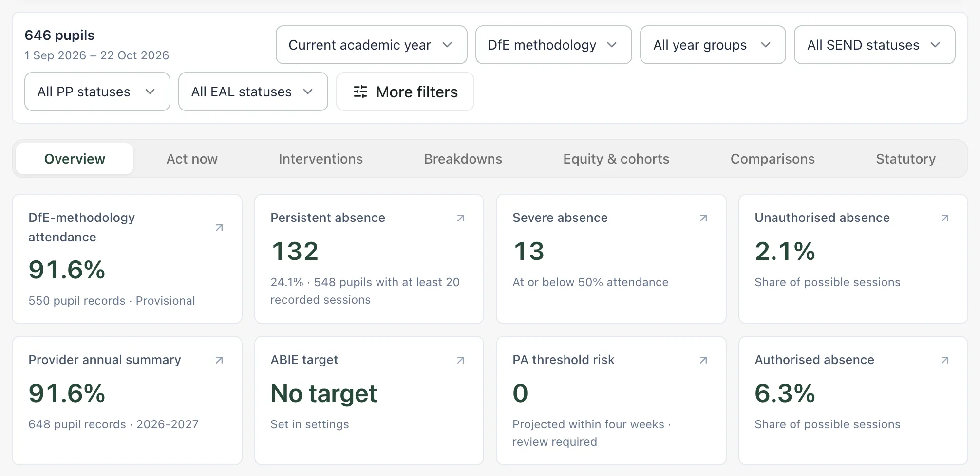Open DfE-methodology attendance card arrow icon

click(x=219, y=228)
